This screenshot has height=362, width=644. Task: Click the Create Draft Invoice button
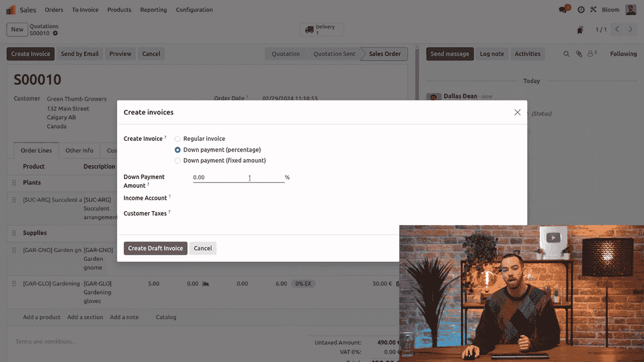pos(155,248)
